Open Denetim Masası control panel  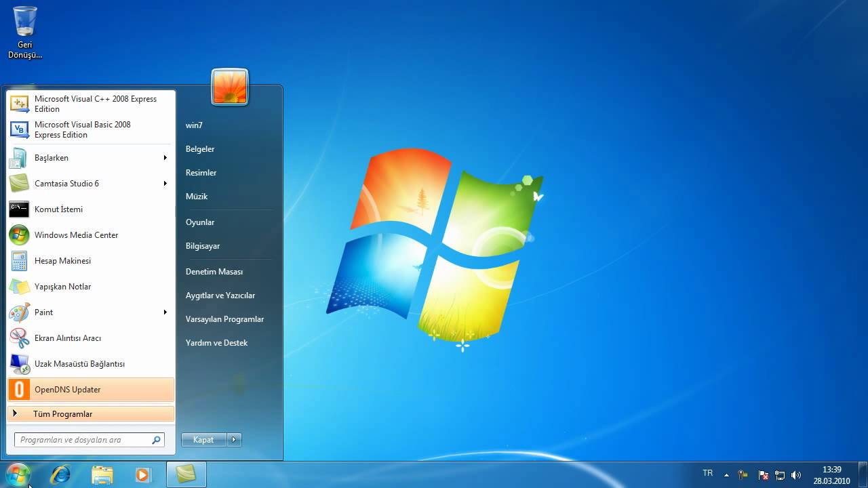click(214, 272)
